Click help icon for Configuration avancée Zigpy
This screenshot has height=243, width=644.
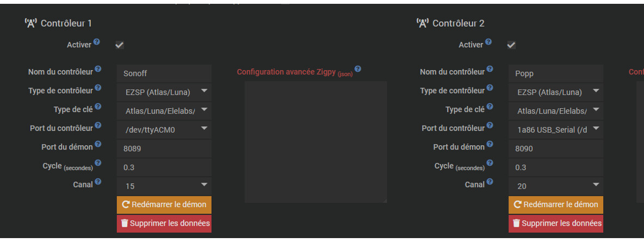(358, 70)
